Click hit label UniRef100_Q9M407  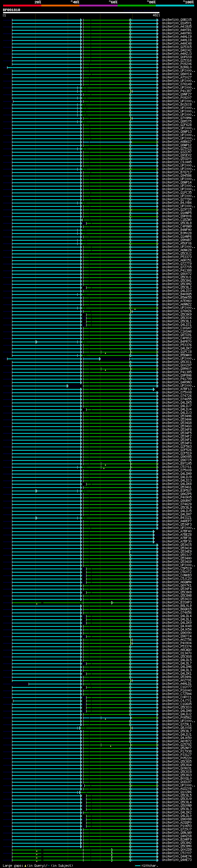coord(177,369)
